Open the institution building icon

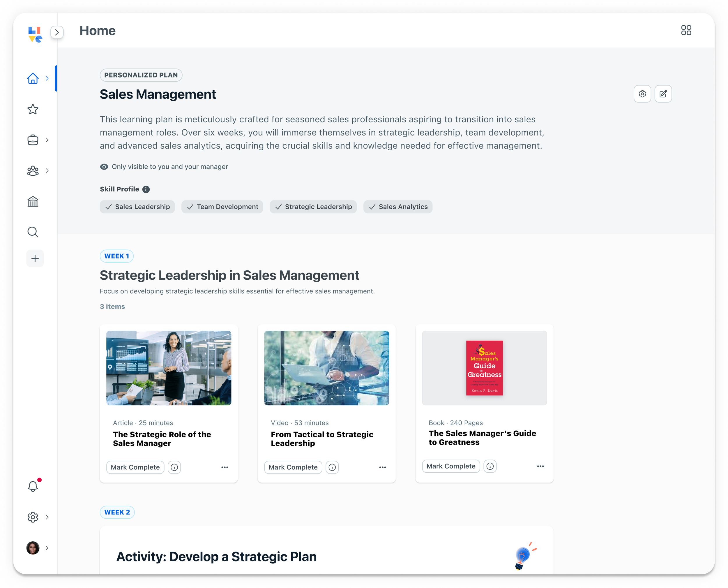[x=33, y=202]
